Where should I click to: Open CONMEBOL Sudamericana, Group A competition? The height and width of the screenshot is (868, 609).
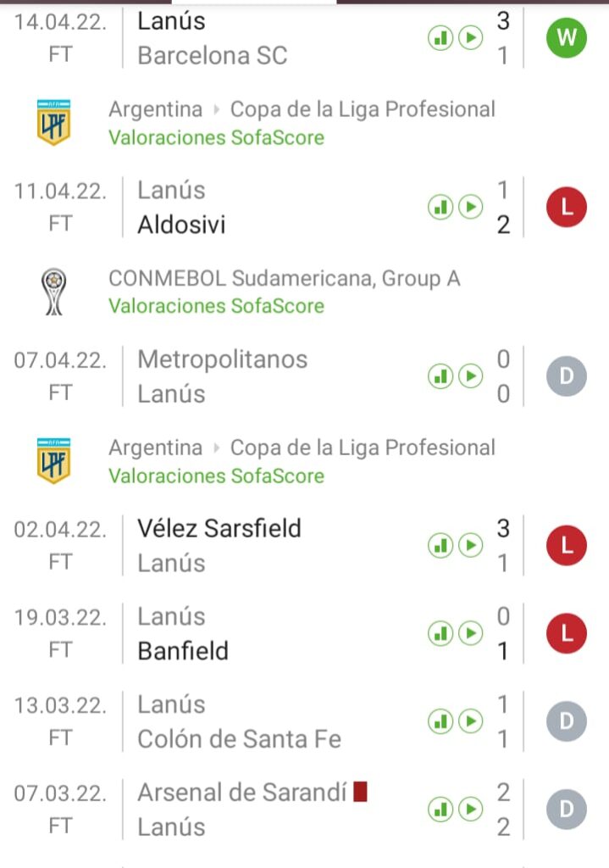point(285,279)
